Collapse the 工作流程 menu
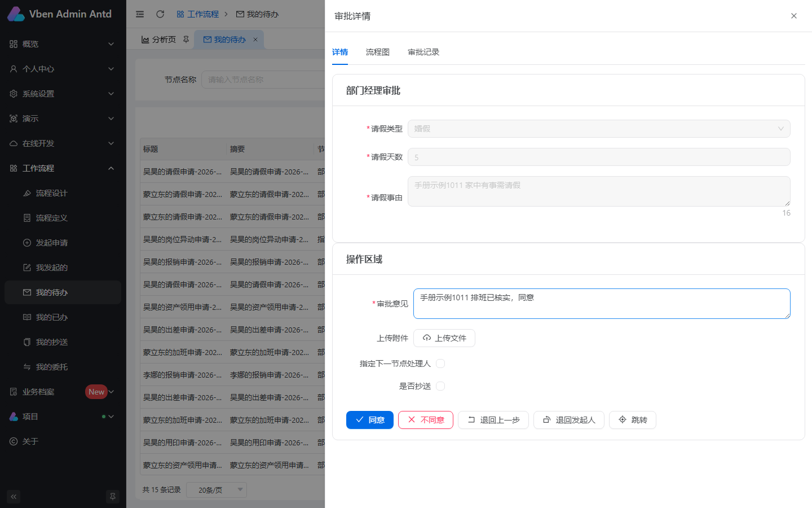Image resolution: width=812 pixels, height=508 pixels. click(63, 168)
